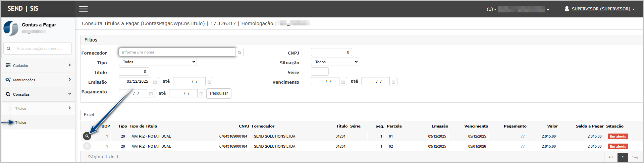644x163 pixels.
Task: Expand the Cadastro menu
Action: coord(38,66)
